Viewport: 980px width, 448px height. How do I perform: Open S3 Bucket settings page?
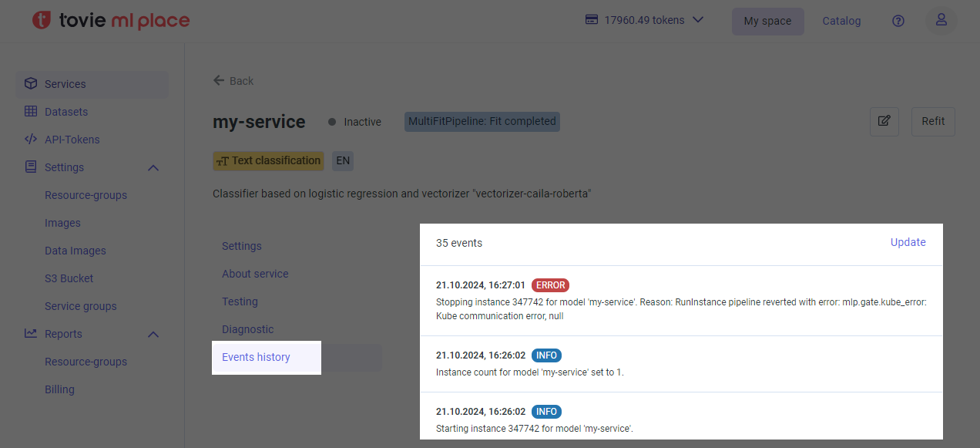pos(69,278)
